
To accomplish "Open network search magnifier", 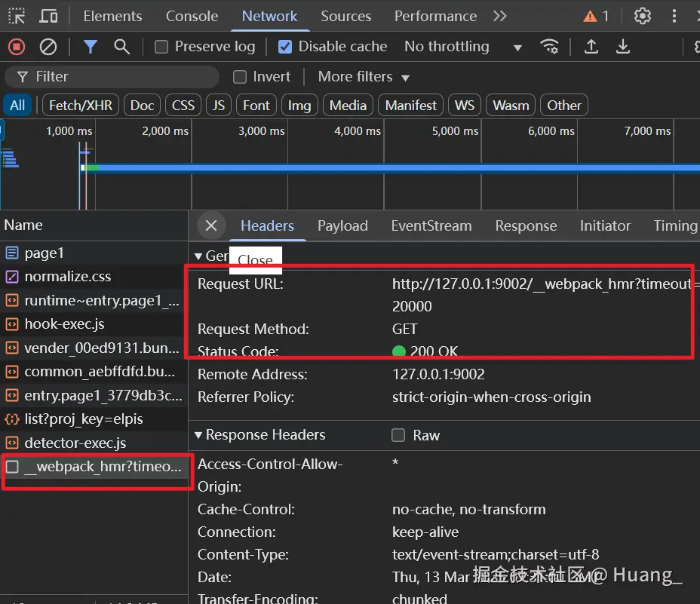I will pos(121,47).
